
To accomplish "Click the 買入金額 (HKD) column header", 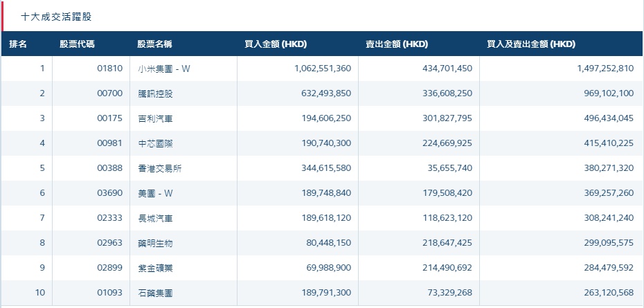I will point(276,44).
